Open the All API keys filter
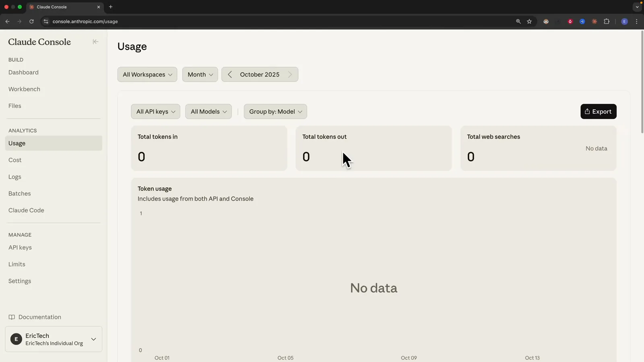The height and width of the screenshot is (362, 644). click(155, 111)
